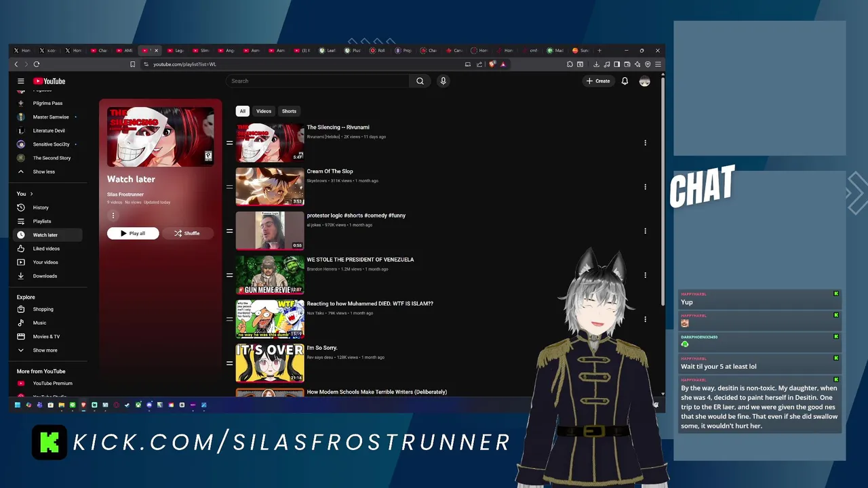Click the reorder handle for Cream Of The Slop
868x488 pixels.
(229, 187)
